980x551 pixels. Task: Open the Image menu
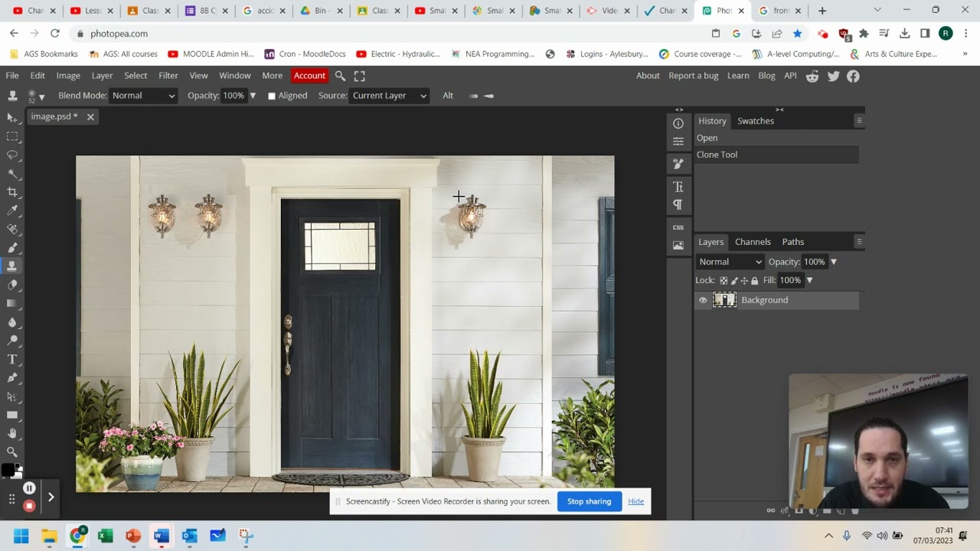(68, 76)
